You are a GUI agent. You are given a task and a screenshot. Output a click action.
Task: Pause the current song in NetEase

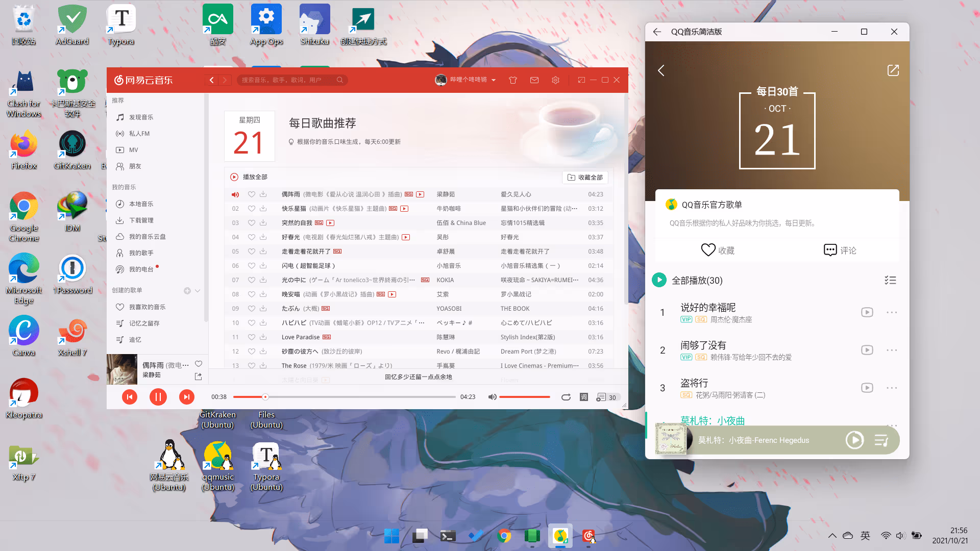pyautogui.click(x=158, y=397)
